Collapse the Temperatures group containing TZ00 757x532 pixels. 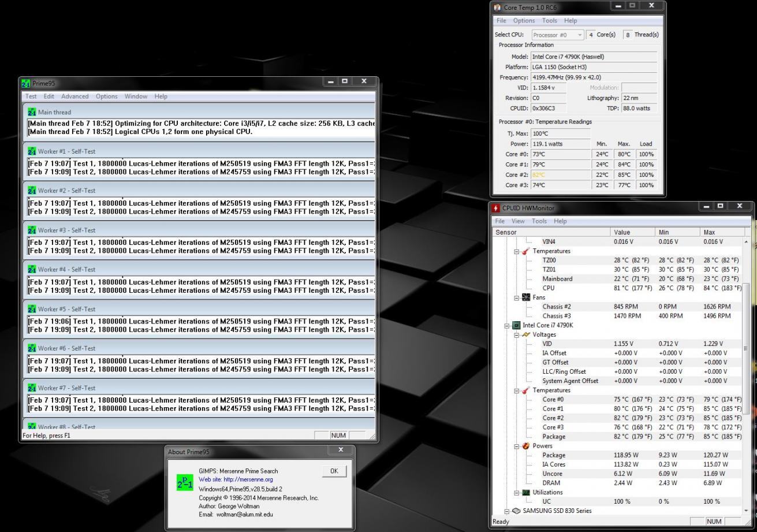click(x=517, y=251)
